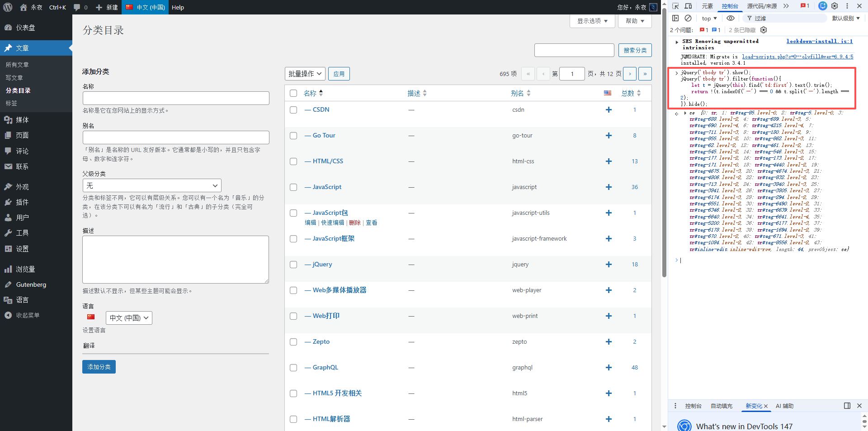Expand more DevTools tabs chevron
The image size is (868, 431).
786,6
